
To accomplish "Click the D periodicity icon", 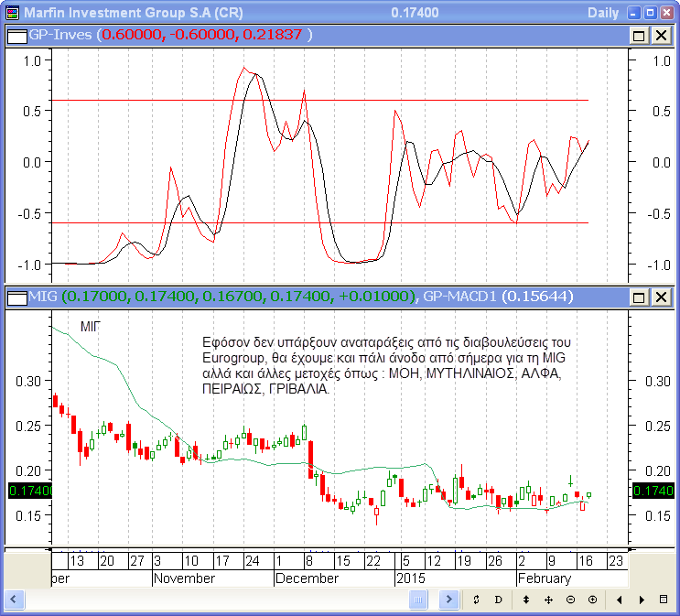I will click(x=498, y=600).
